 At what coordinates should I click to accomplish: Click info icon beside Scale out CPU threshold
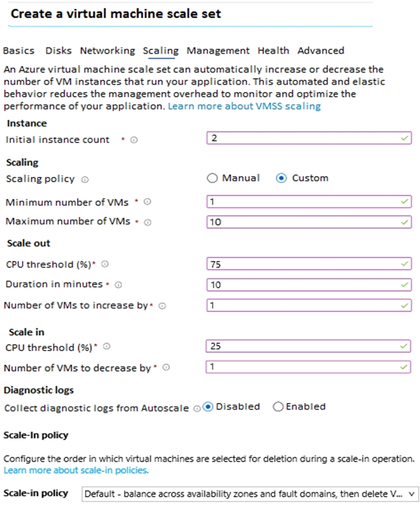[105, 264]
